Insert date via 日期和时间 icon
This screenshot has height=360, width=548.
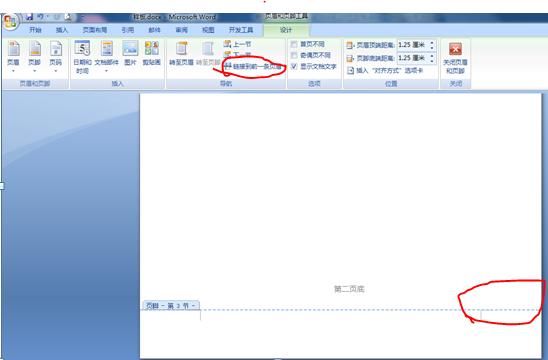(82, 57)
